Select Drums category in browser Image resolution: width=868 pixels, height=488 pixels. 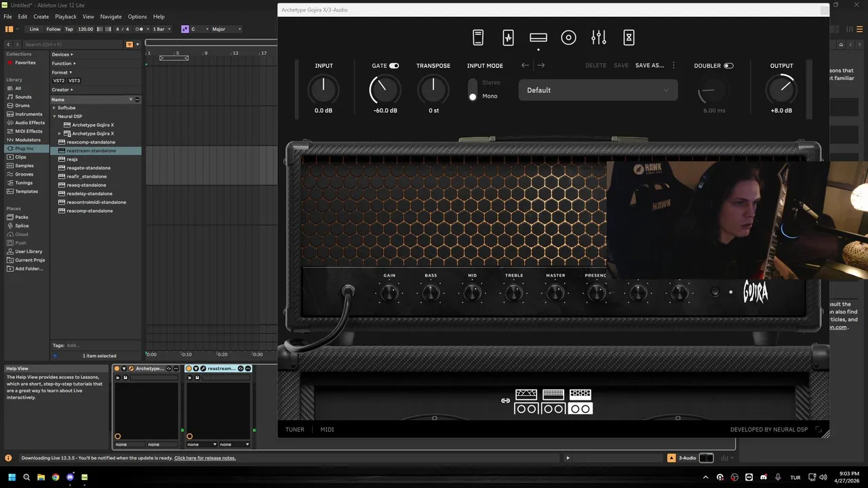[x=22, y=106]
